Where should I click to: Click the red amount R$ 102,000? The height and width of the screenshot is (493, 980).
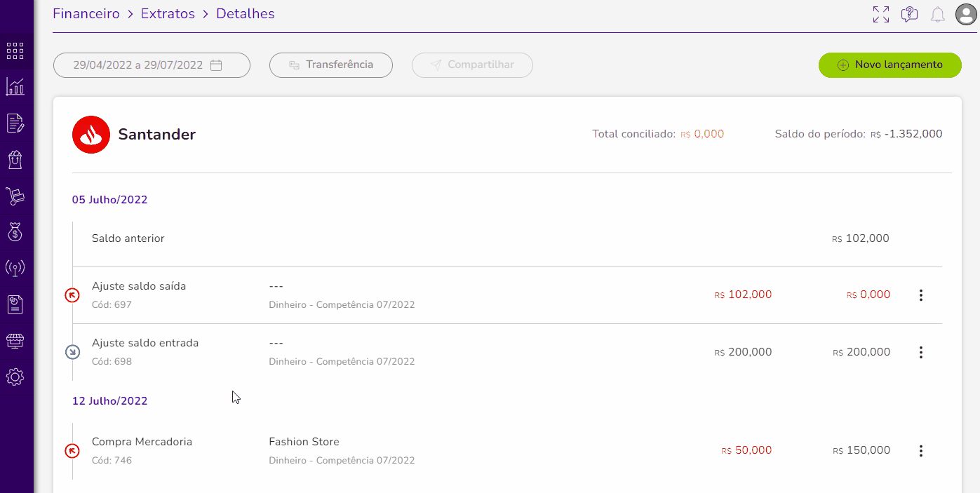[743, 295]
